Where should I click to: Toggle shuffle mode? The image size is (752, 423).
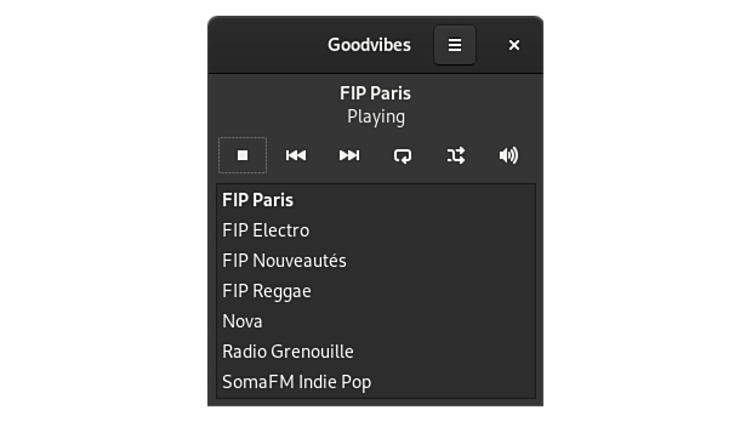(456, 155)
